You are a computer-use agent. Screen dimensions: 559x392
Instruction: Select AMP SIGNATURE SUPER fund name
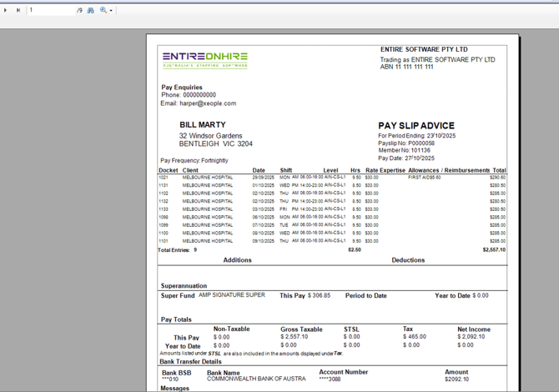click(232, 294)
